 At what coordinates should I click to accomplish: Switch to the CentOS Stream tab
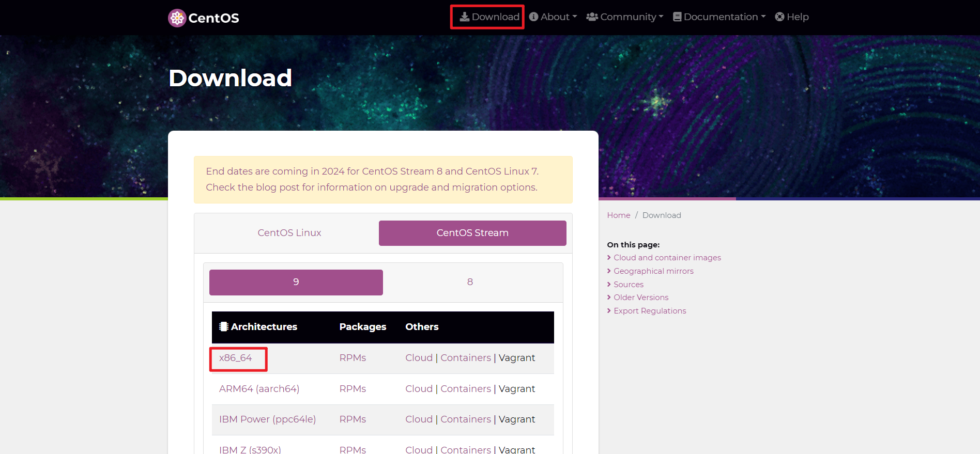point(472,233)
